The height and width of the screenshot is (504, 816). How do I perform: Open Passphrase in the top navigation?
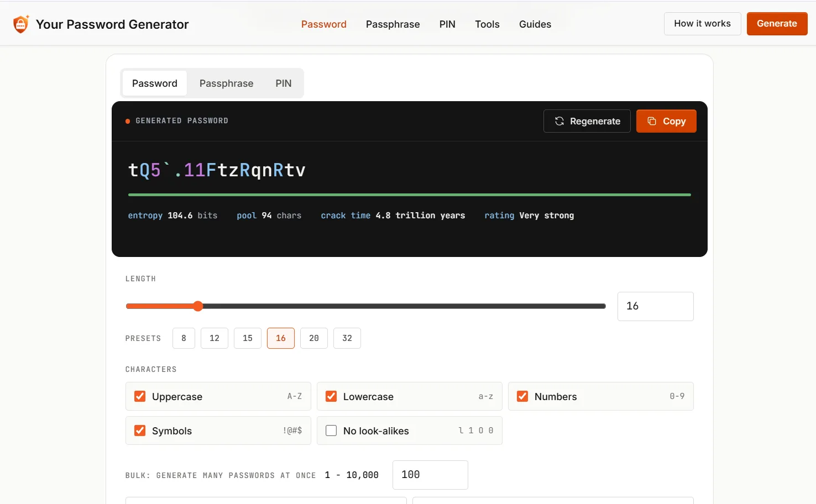pyautogui.click(x=393, y=24)
